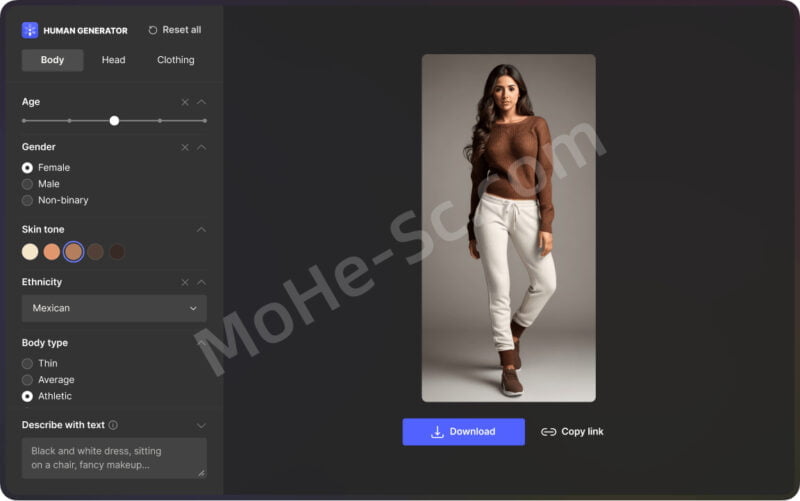Click the Age slider handle

pos(114,120)
